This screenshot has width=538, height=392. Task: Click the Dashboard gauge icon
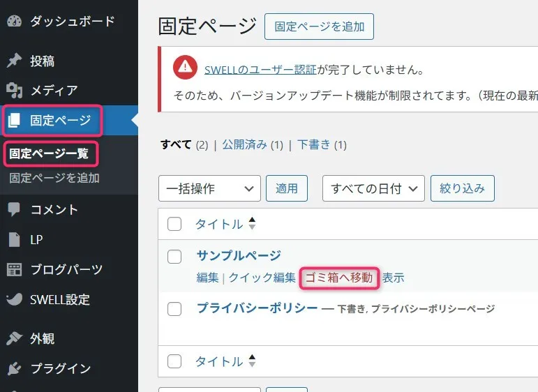14,22
